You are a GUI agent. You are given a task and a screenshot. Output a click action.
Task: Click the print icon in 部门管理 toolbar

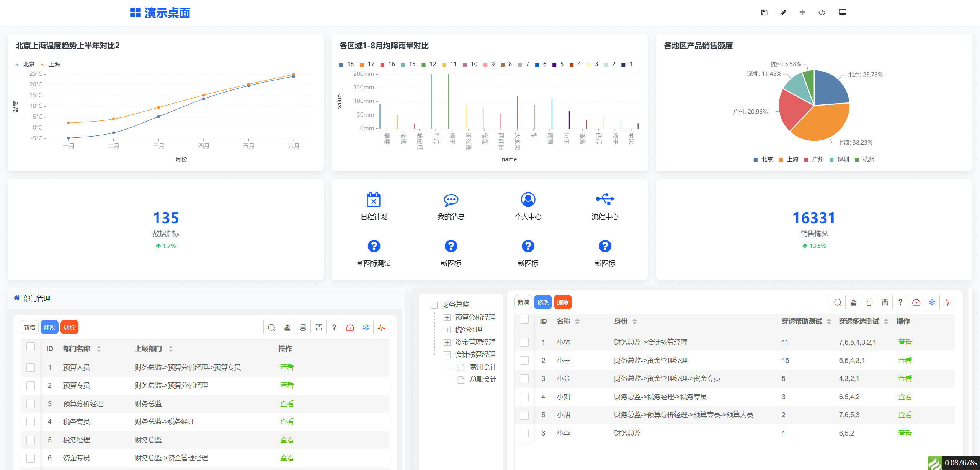[303, 327]
